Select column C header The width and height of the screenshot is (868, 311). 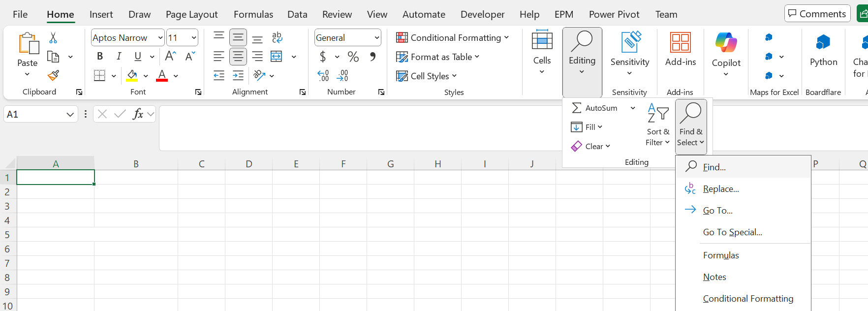(x=202, y=164)
